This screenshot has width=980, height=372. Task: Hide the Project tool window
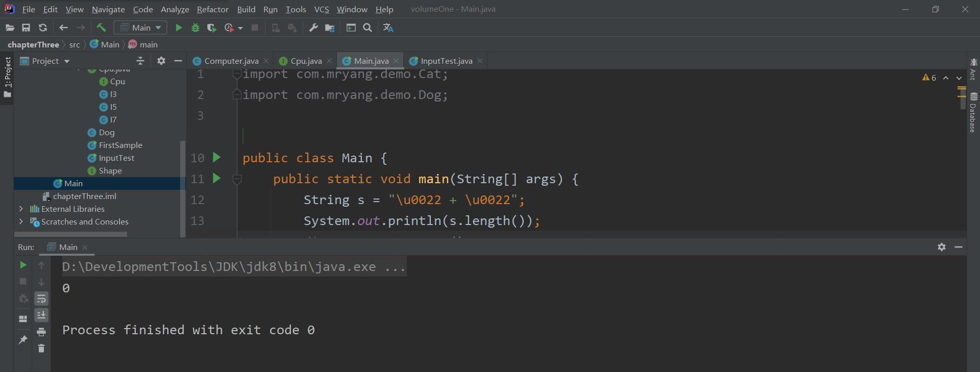[x=178, y=61]
